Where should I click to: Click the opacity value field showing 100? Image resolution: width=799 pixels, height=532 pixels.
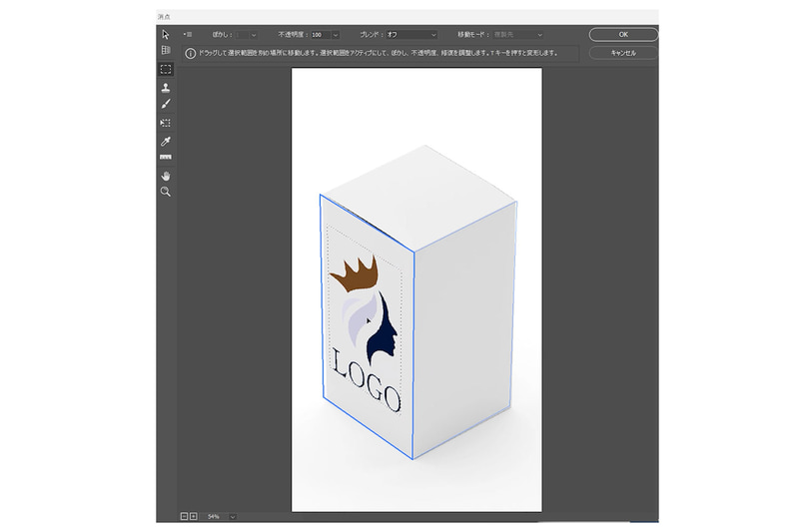[321, 35]
